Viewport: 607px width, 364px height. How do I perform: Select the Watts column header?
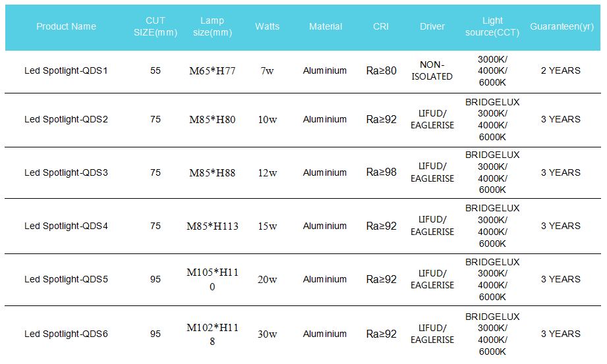tap(267, 27)
